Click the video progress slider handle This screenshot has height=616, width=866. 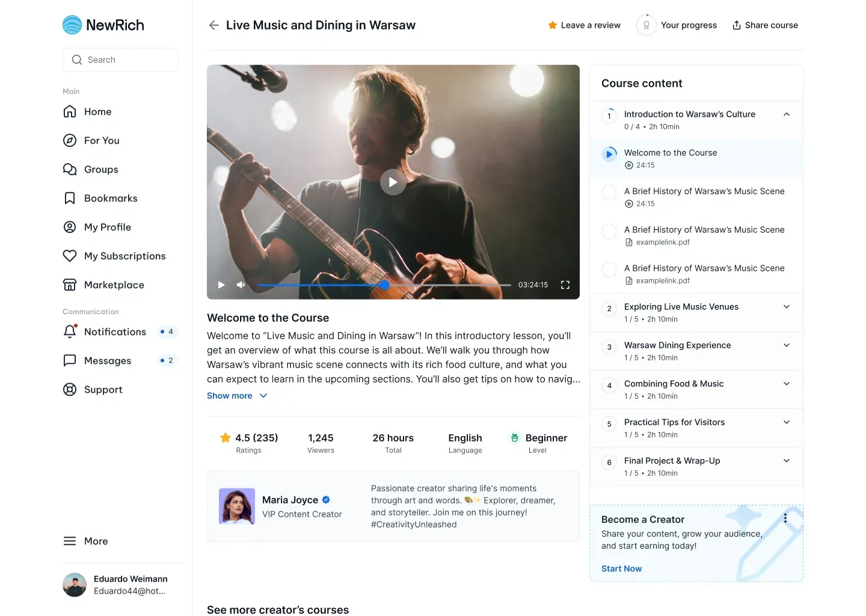pyautogui.click(x=384, y=285)
